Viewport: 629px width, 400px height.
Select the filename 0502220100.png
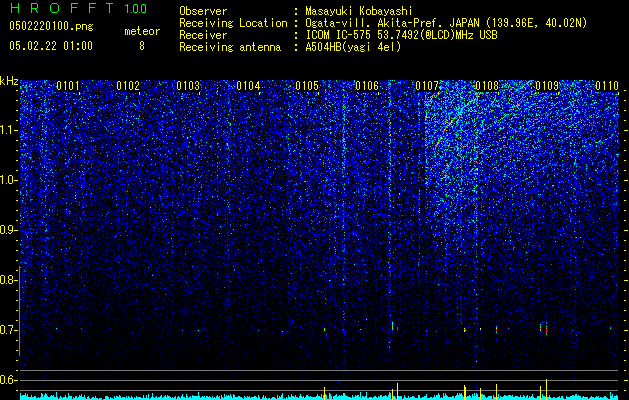tap(51, 26)
